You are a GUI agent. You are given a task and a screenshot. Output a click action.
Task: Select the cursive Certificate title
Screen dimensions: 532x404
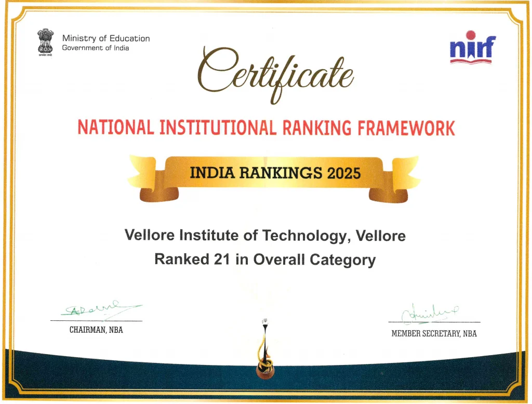pos(275,73)
